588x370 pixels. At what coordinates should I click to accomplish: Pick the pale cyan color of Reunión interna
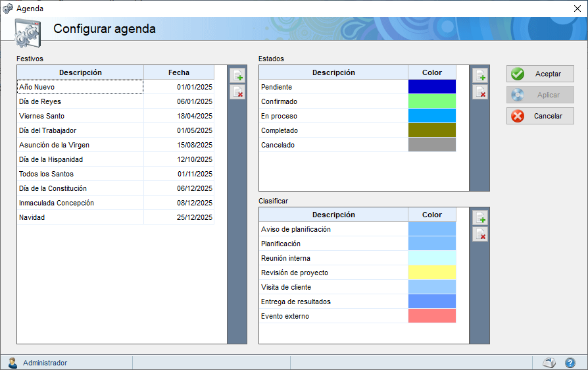coord(432,258)
